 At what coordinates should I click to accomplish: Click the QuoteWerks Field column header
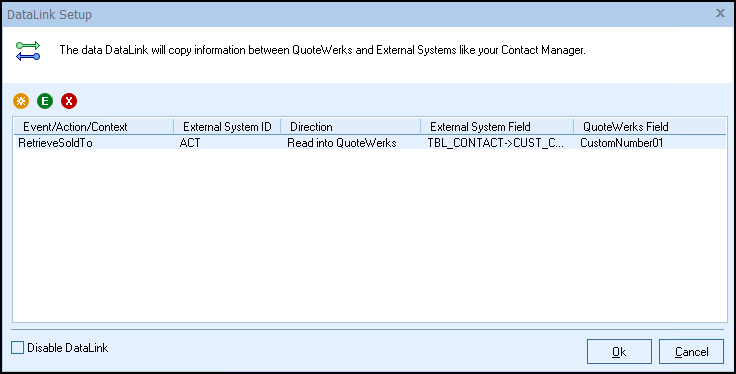(x=650, y=127)
